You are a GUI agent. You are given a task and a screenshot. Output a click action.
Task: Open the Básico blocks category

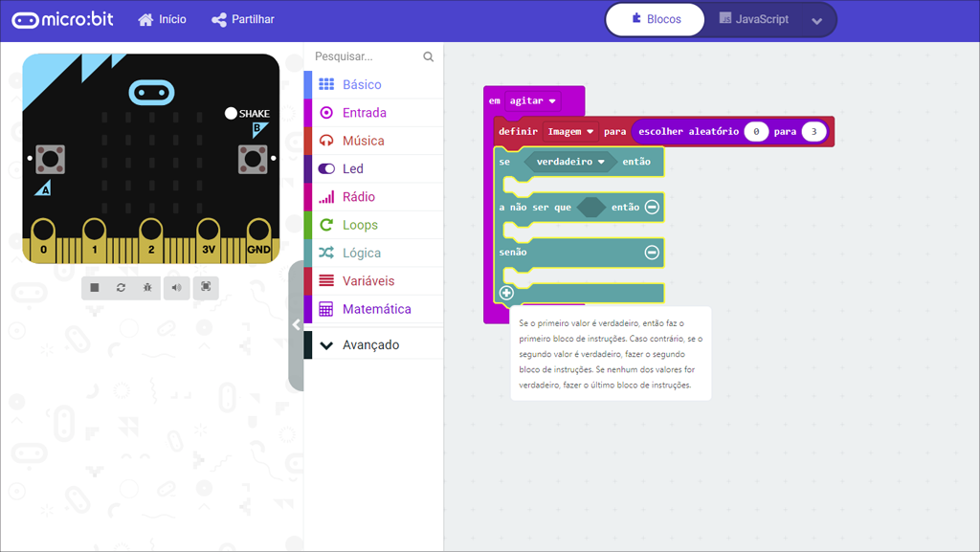coord(374,84)
